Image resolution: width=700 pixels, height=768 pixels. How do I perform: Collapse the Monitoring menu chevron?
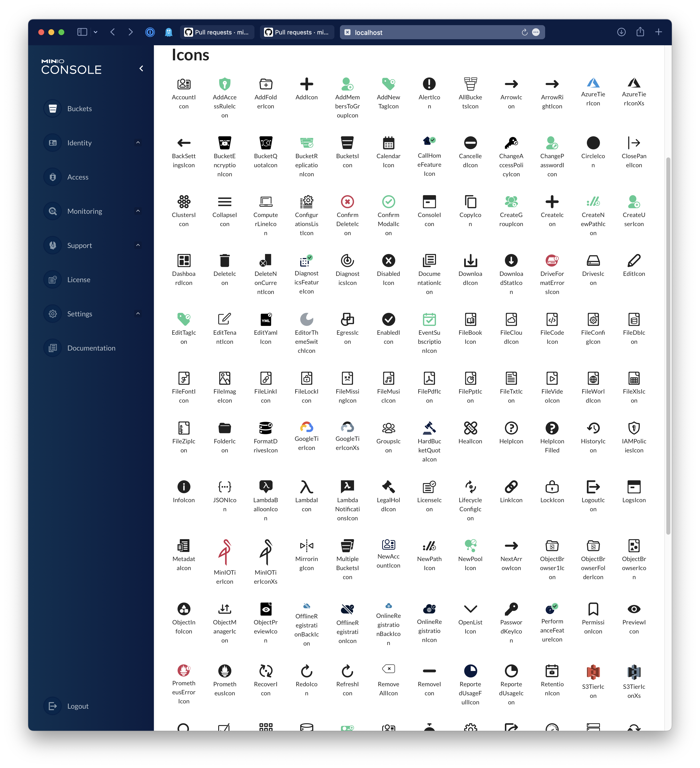tap(138, 211)
